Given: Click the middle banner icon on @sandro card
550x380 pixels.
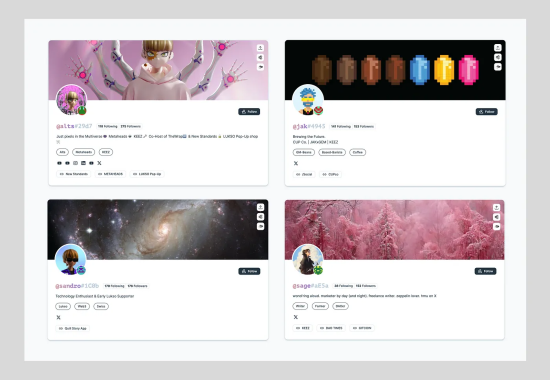Looking at the screenshot, I should [x=260, y=217].
